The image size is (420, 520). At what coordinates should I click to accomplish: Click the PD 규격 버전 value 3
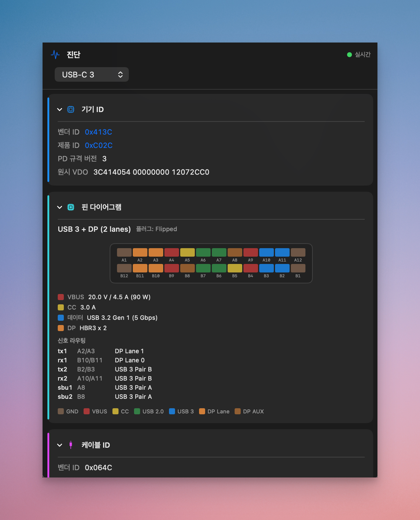click(104, 159)
